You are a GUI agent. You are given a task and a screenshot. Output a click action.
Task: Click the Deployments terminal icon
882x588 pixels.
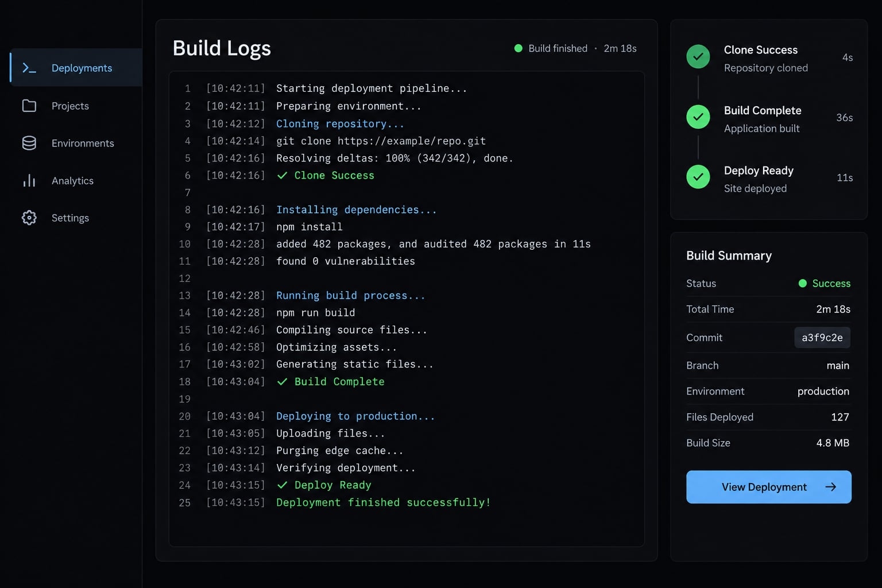(29, 68)
